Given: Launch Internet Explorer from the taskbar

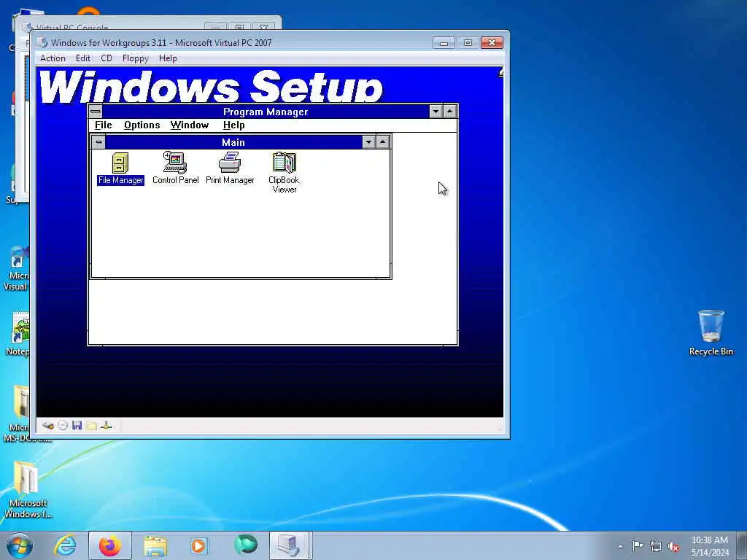Looking at the screenshot, I should click(x=65, y=545).
